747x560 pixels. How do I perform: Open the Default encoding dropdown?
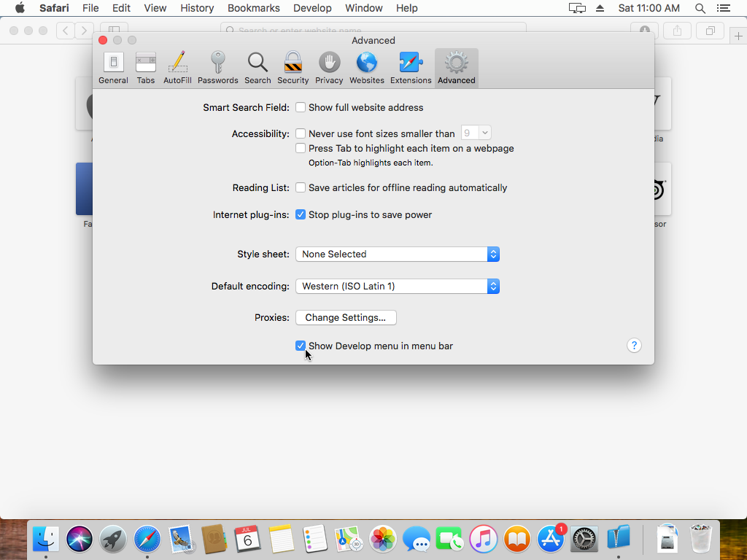coord(397,287)
